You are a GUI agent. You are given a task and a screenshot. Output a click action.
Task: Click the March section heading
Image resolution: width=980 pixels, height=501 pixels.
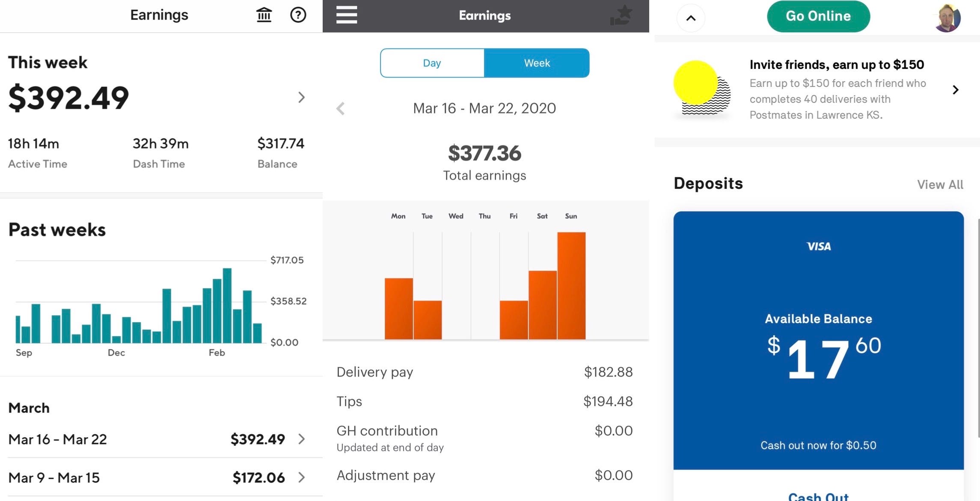pyautogui.click(x=29, y=408)
